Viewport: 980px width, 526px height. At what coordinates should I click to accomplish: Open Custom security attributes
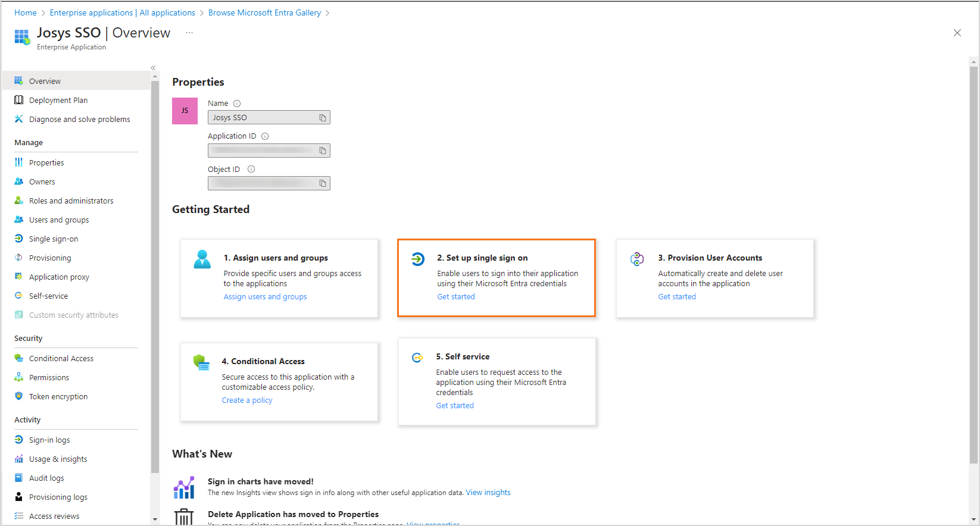coord(76,315)
